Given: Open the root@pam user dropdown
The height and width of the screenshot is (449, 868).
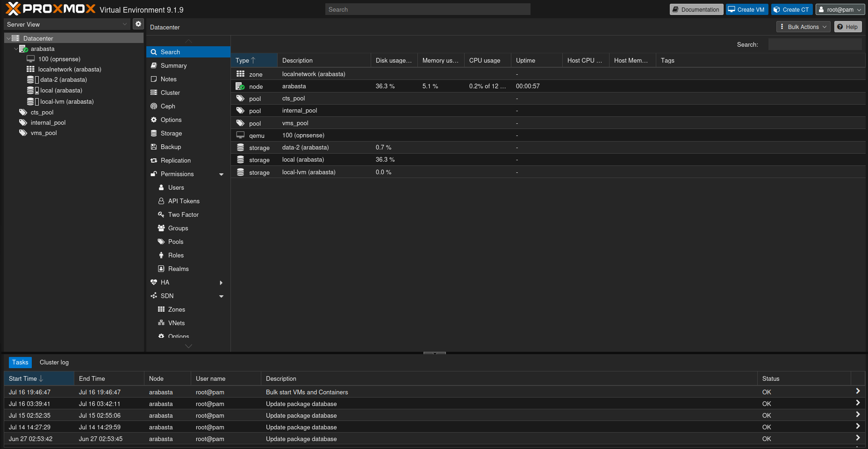Looking at the screenshot, I should (840, 9).
